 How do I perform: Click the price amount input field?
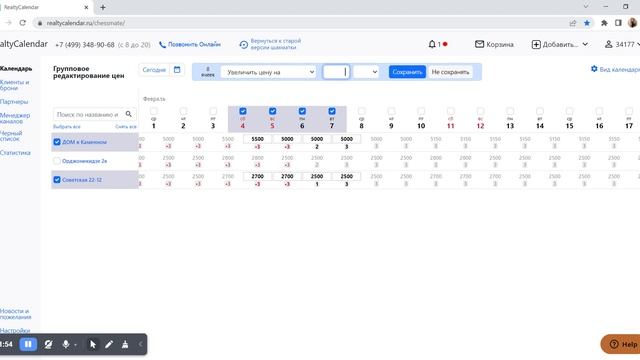pos(336,72)
